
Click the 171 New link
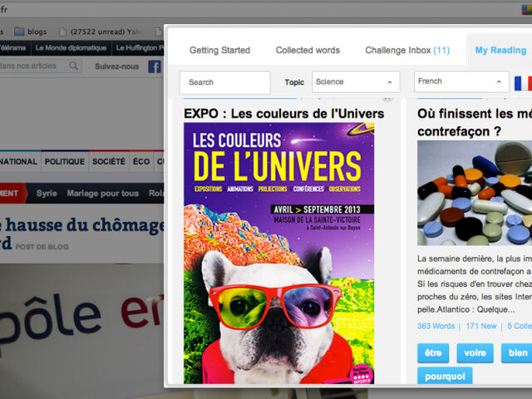[480, 326]
